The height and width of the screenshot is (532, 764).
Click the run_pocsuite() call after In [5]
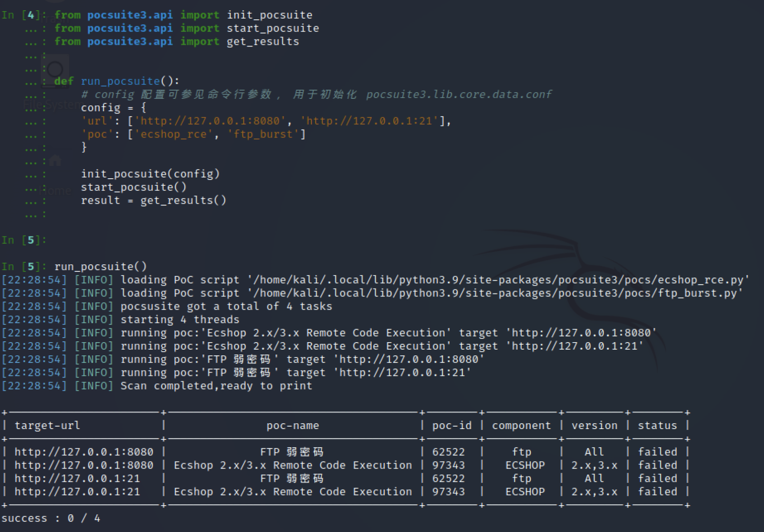click(101, 266)
